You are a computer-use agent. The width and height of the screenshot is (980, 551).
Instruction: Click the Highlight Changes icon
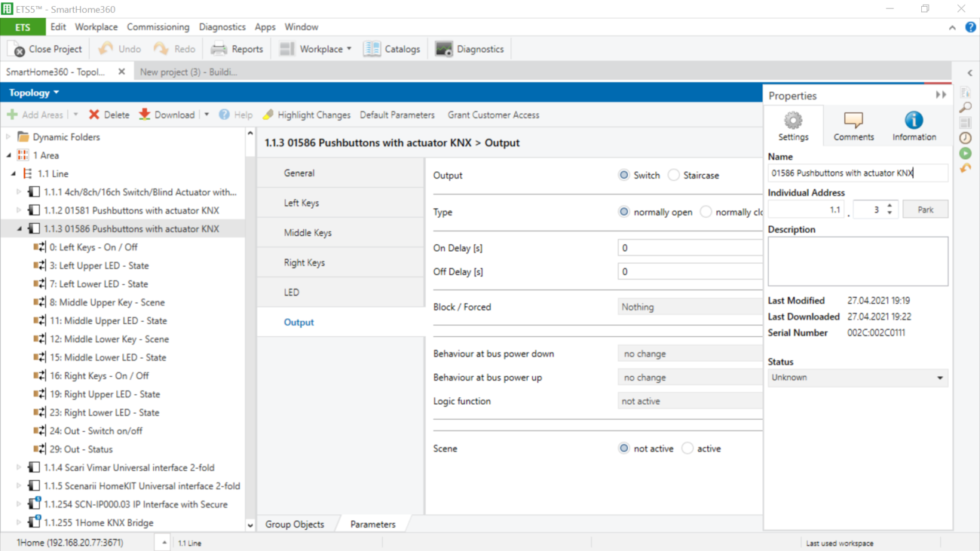point(268,115)
